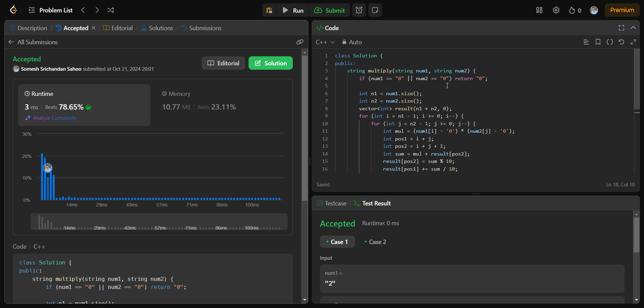This screenshot has width=644, height=308.
Task: Switch to the Editorial tab
Action: (118, 28)
